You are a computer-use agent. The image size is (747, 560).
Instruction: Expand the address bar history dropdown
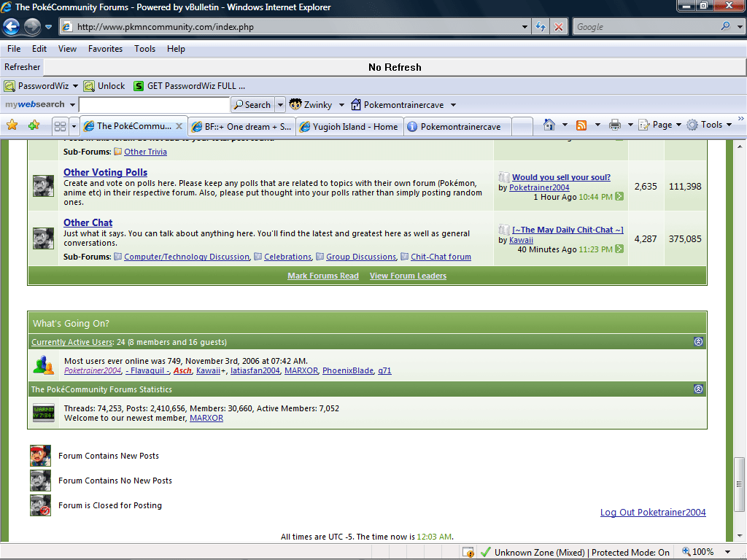[x=525, y=27]
